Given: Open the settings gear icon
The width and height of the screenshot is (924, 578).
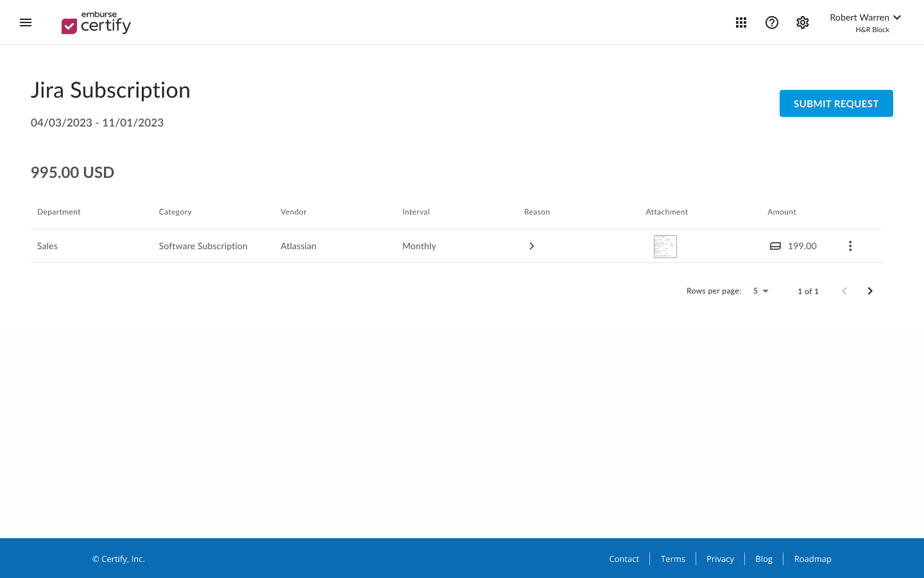Looking at the screenshot, I should (803, 22).
